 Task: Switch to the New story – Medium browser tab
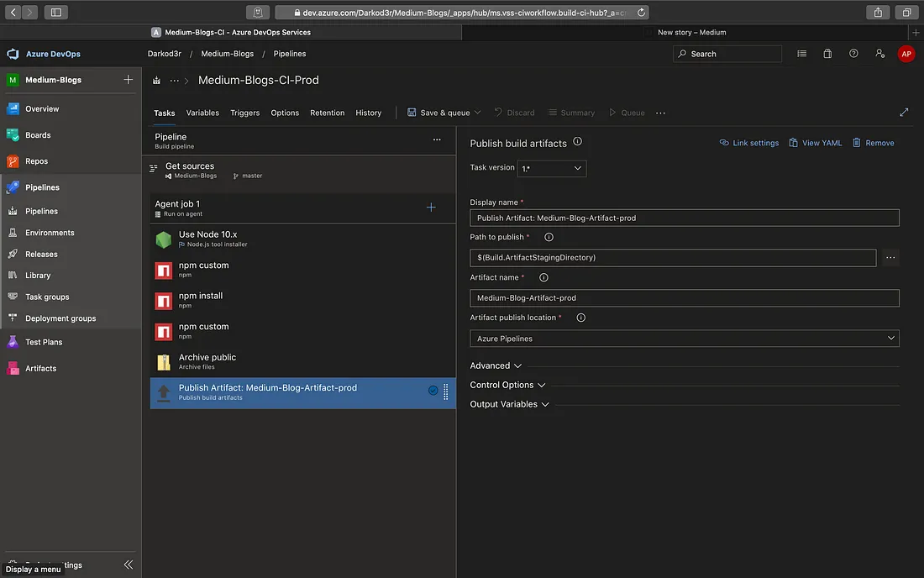click(692, 33)
